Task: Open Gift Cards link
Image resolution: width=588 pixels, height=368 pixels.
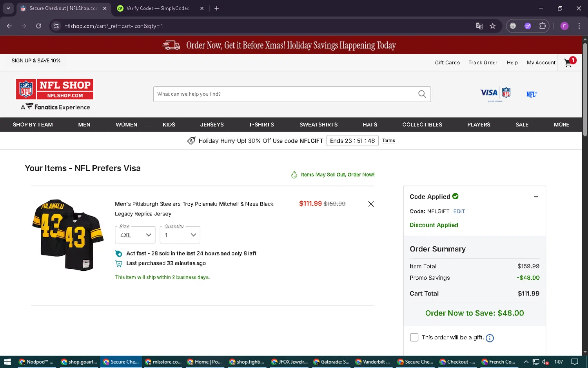Action: (447, 62)
